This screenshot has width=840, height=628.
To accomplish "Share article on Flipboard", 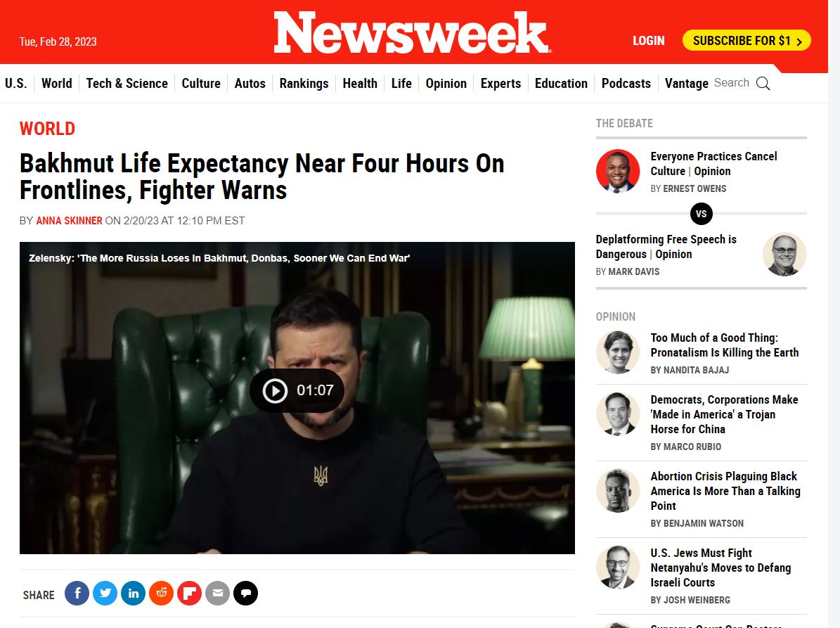I will pos(189,593).
